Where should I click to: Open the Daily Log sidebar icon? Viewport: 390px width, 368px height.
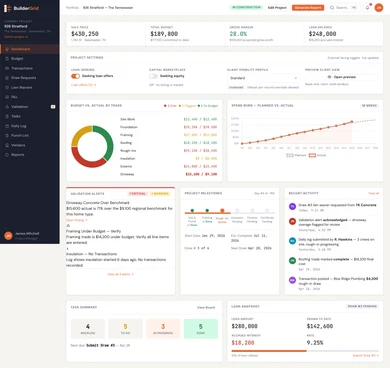[7, 126]
